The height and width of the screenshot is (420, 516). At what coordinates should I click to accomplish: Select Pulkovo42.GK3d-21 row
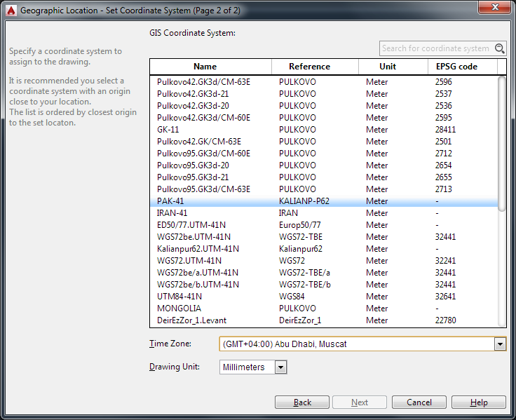click(x=324, y=94)
